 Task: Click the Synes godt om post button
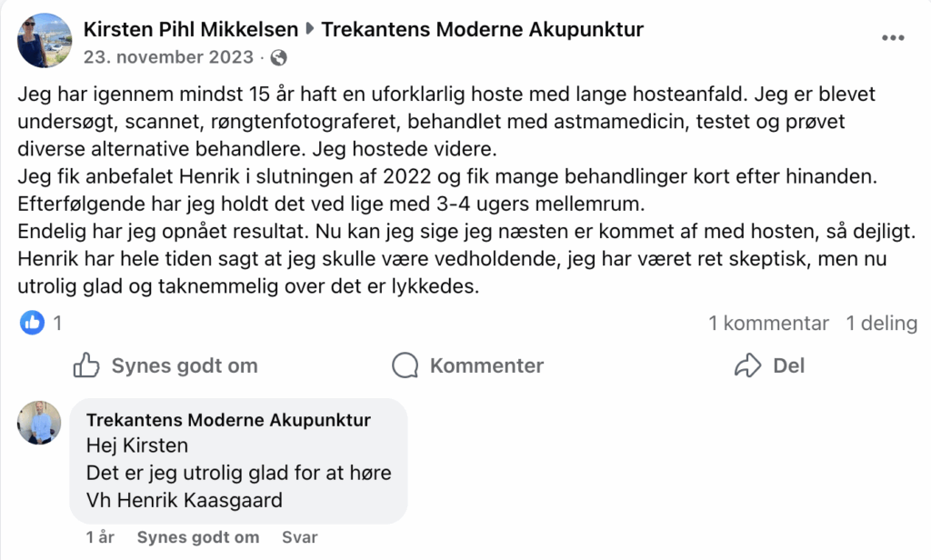point(185,365)
